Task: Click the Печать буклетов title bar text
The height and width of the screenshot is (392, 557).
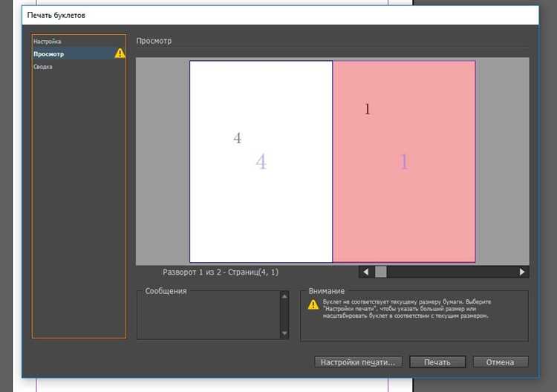Action: coord(56,16)
